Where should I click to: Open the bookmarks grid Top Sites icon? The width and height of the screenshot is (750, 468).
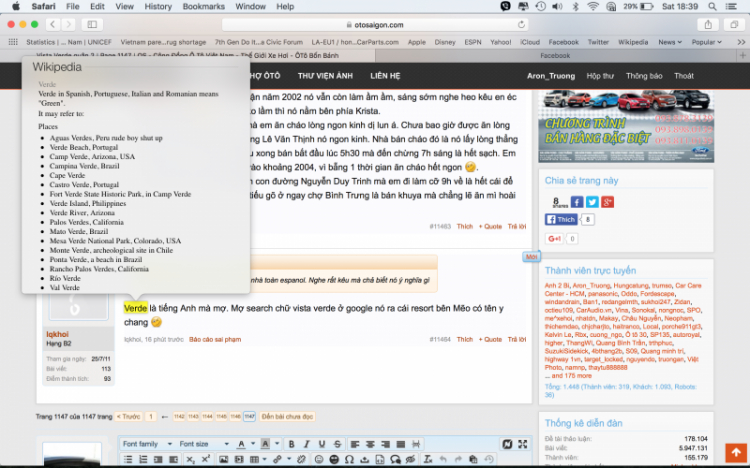[x=13, y=42]
